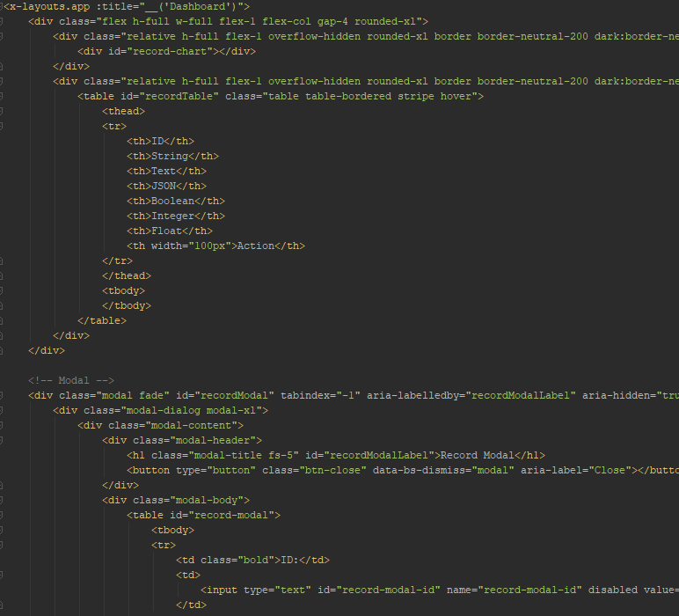The width and height of the screenshot is (679, 616).
Task: Click the 'Action' table header text
Action: (257, 246)
